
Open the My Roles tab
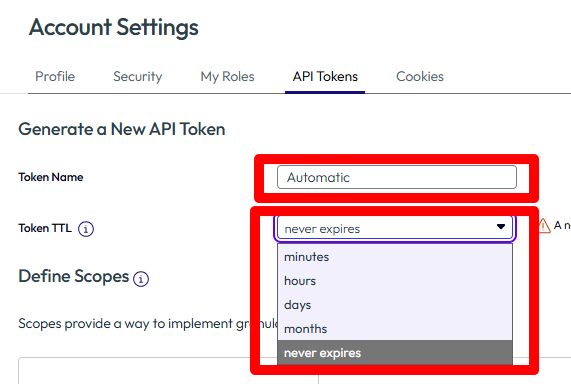click(228, 77)
